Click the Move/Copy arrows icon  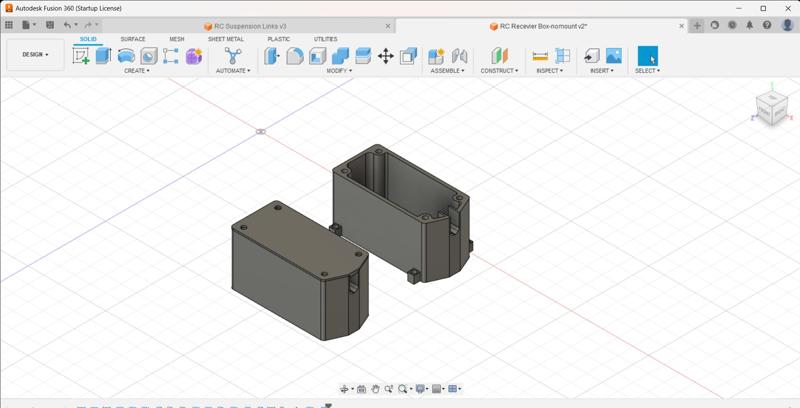coord(385,56)
